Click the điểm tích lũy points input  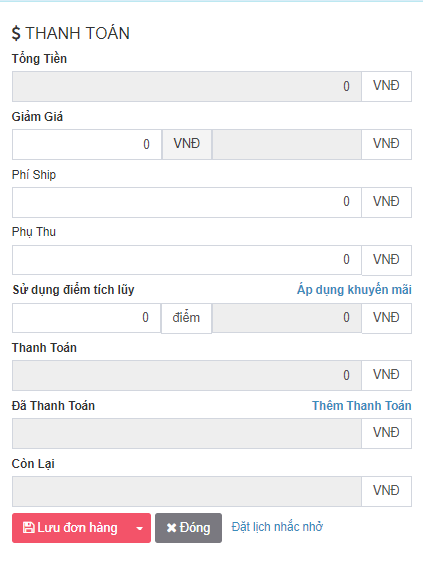(87, 318)
